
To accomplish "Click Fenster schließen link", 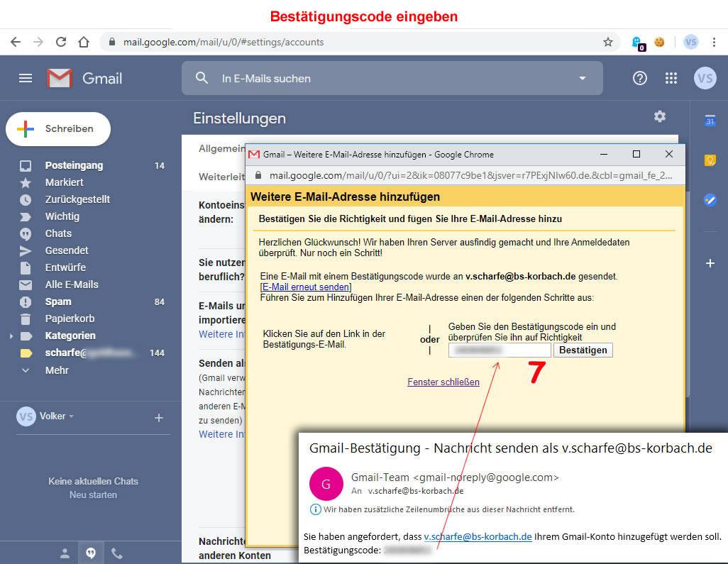I will [x=443, y=382].
